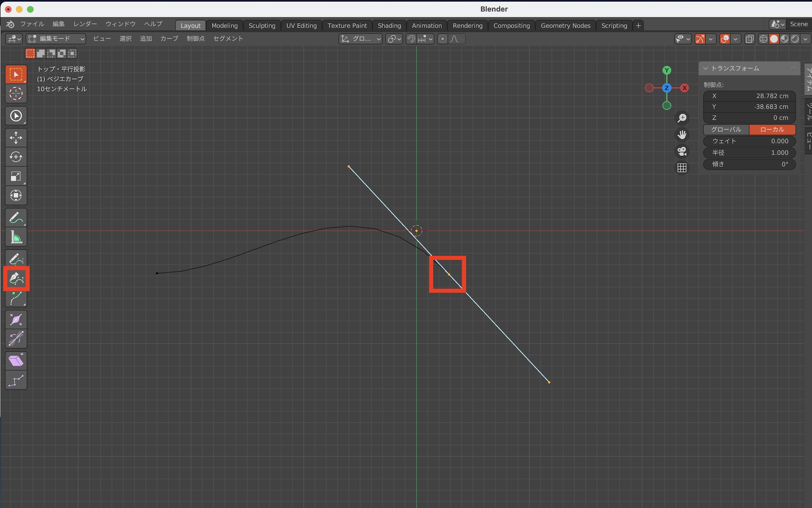Choose the 3D Cursor tool
Screen dimensions: 812x508
(16, 93)
